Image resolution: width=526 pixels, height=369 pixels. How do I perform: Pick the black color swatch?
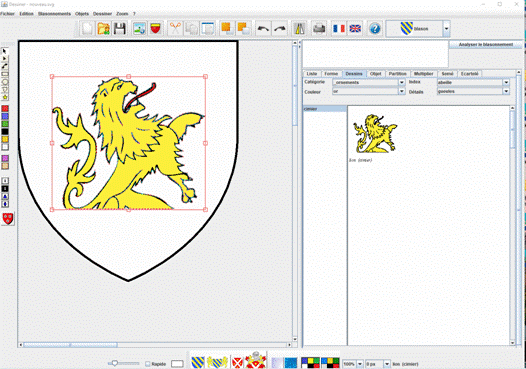(x=5, y=132)
